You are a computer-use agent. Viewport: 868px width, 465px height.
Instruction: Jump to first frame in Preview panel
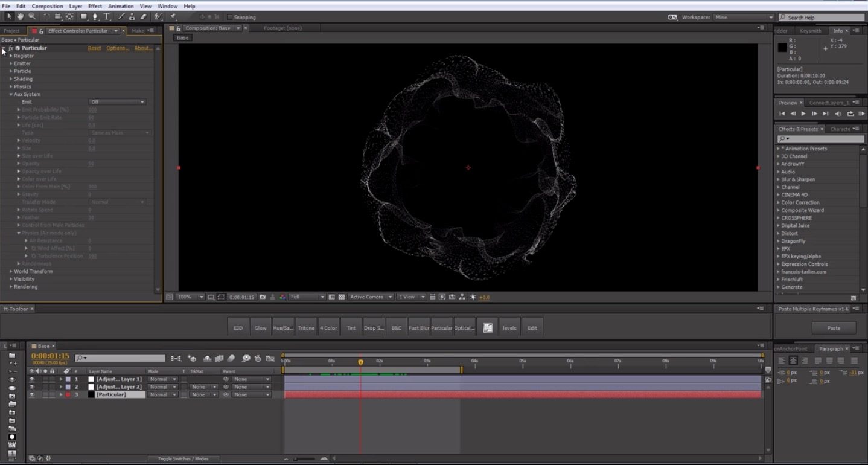(x=782, y=114)
